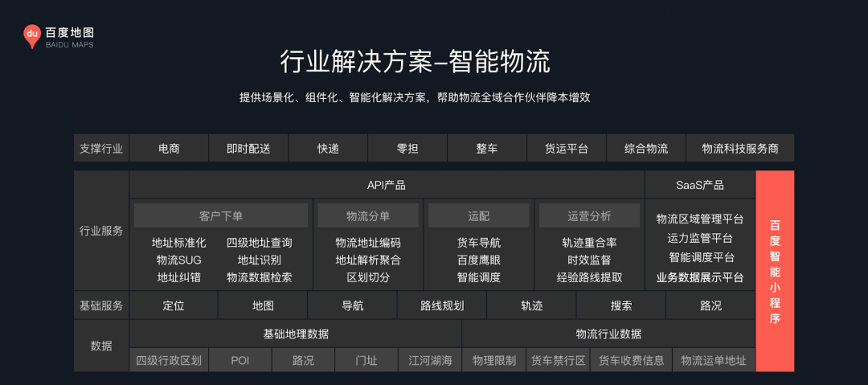The image size is (868, 385).
Task: Click the 货车导航 item
Action: point(479,243)
